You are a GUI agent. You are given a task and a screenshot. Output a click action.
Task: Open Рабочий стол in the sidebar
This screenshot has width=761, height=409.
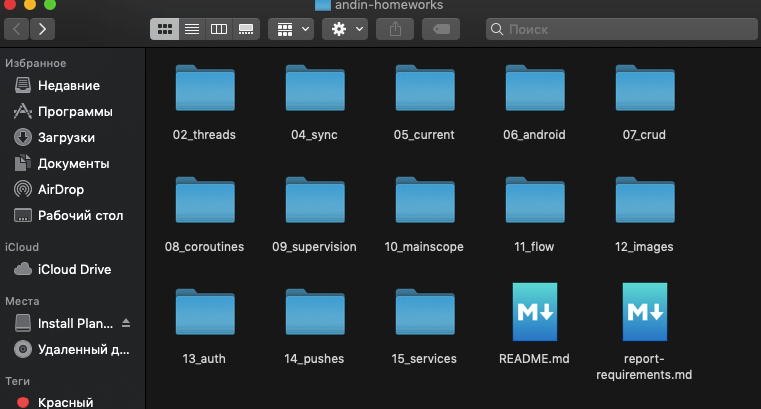tap(68, 215)
